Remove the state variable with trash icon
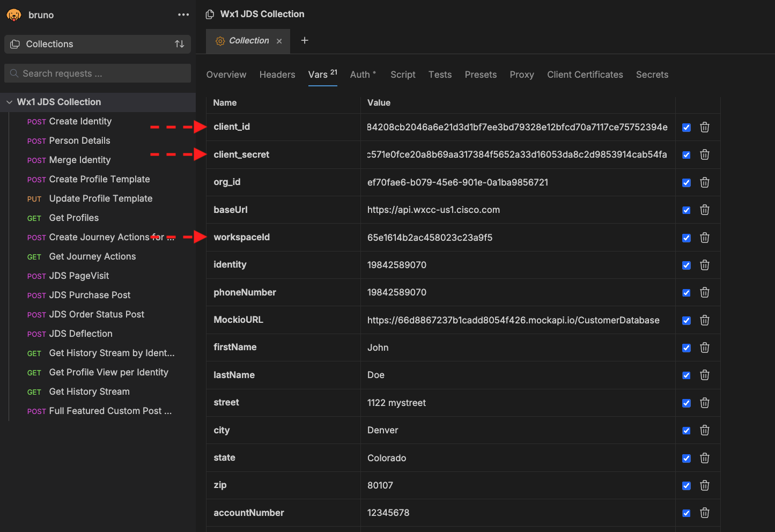Screen dimensions: 775x532 pos(705,458)
